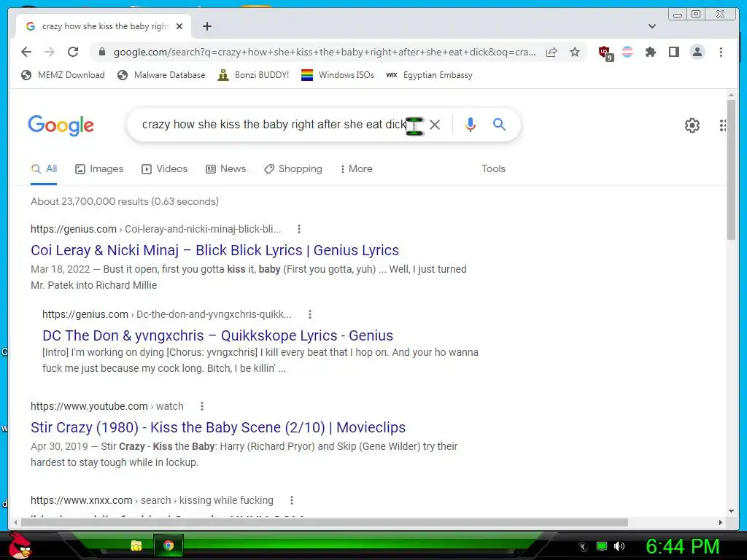View site information via the lock icon
747x560 pixels.
(x=101, y=52)
